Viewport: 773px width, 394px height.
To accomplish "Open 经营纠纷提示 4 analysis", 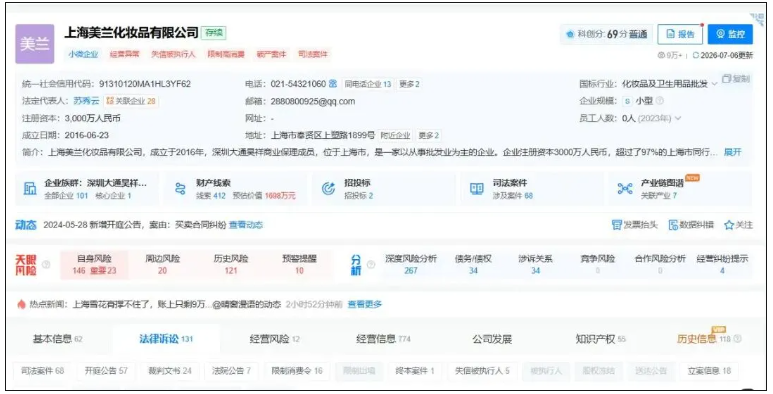I will 722,265.
